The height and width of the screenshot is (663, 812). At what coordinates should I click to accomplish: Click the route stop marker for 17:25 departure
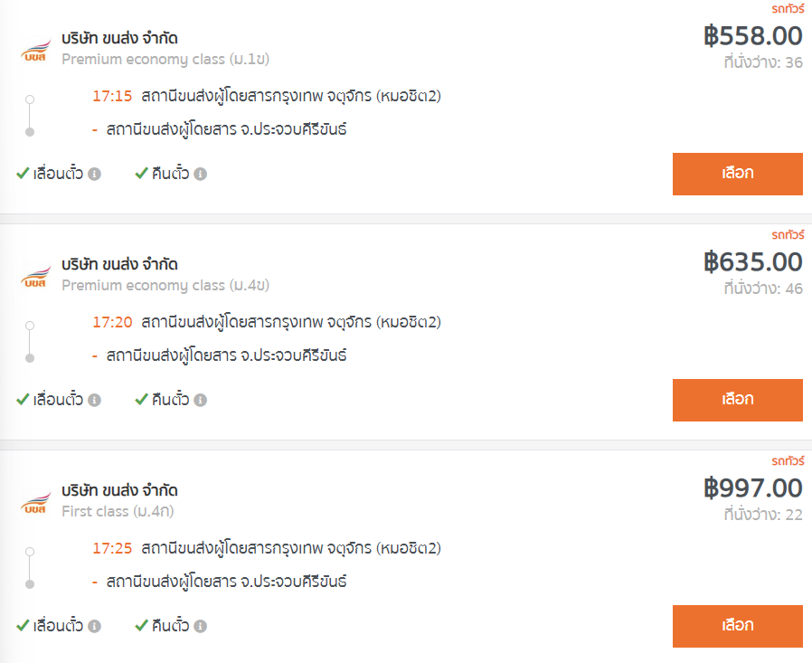[x=30, y=552]
